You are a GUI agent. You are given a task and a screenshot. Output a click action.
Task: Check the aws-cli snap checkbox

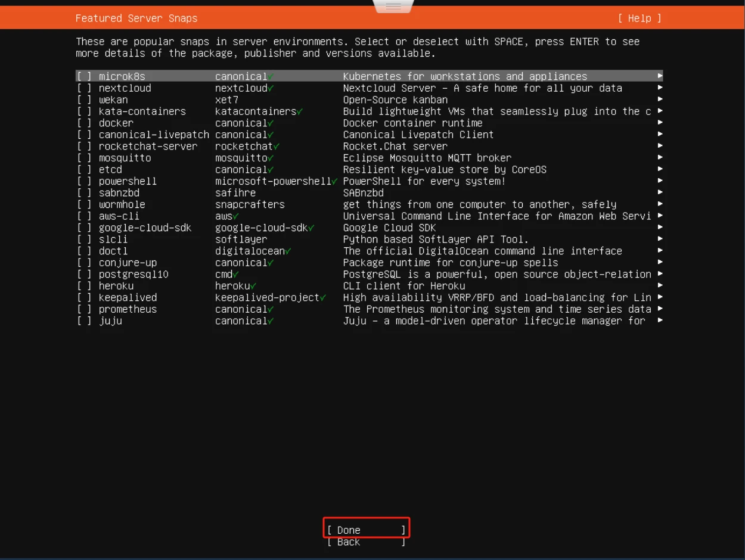[x=84, y=216]
